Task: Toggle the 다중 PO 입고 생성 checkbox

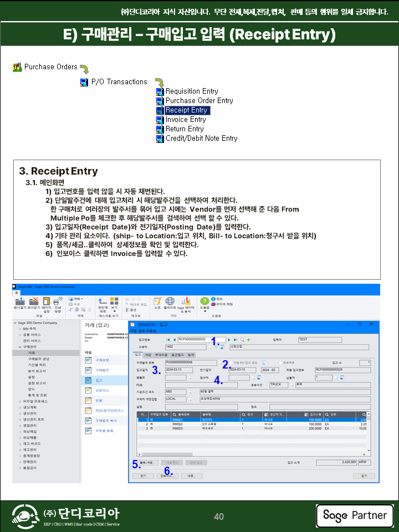Action: point(231,363)
